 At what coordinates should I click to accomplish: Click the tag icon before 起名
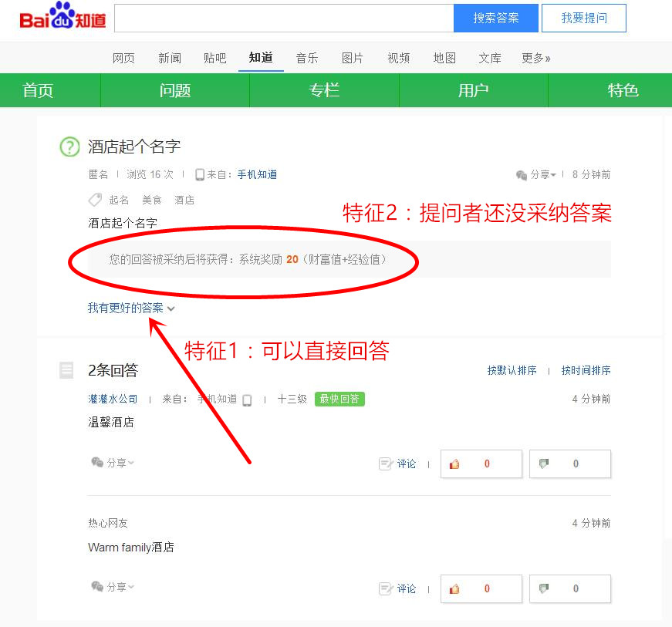pos(95,199)
